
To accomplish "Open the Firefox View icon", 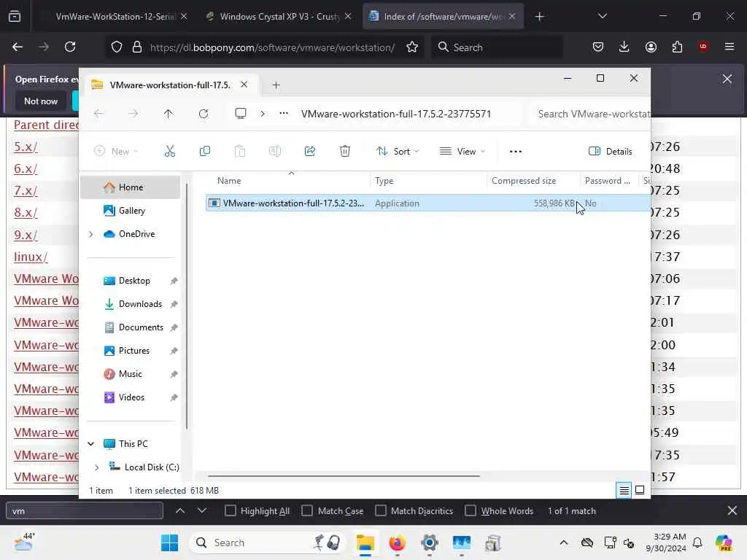I will pyautogui.click(x=15, y=17).
